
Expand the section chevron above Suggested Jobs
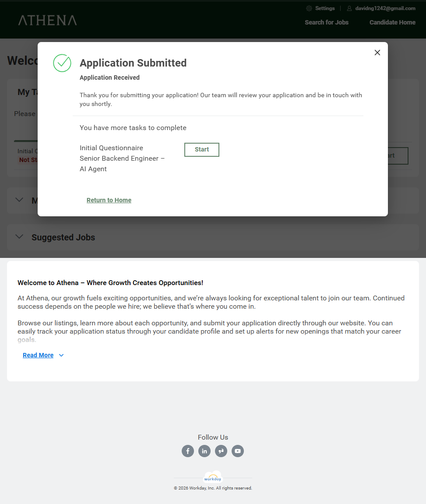click(x=19, y=200)
